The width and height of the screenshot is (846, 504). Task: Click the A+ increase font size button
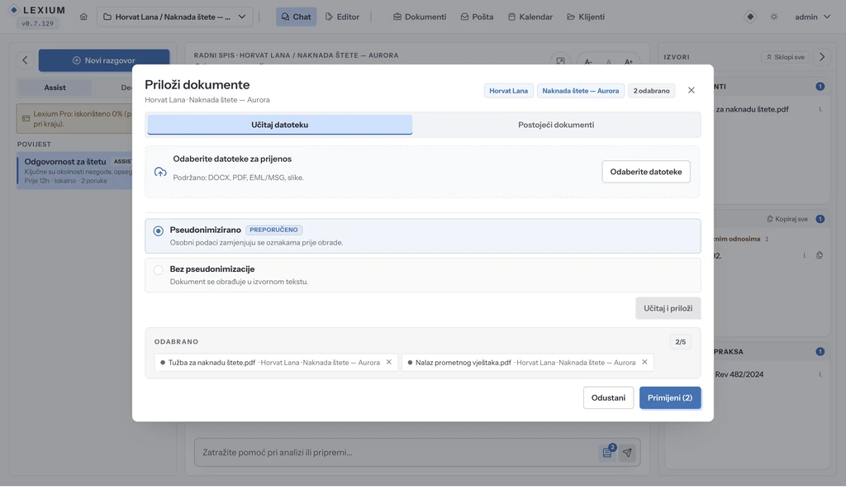629,62
